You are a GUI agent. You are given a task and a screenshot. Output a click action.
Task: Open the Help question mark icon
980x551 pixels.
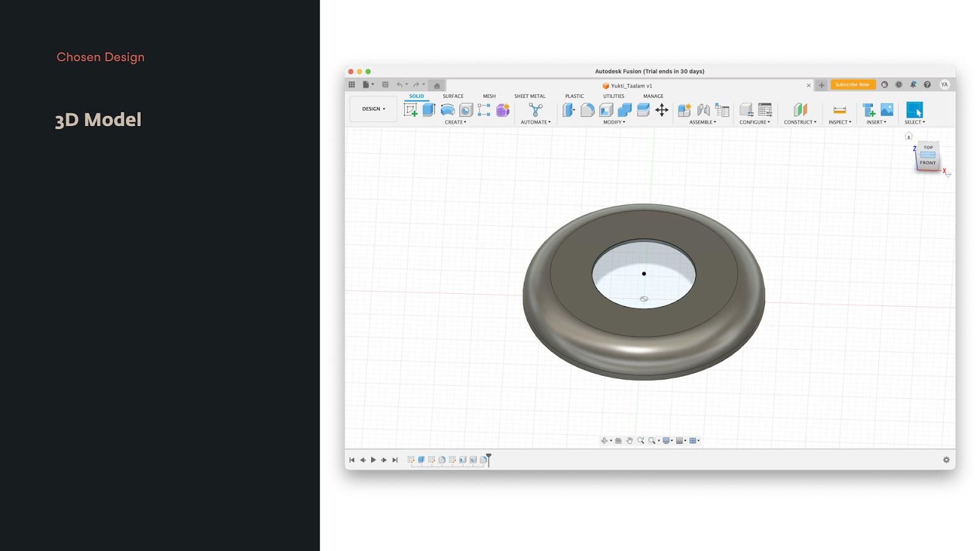click(x=927, y=84)
